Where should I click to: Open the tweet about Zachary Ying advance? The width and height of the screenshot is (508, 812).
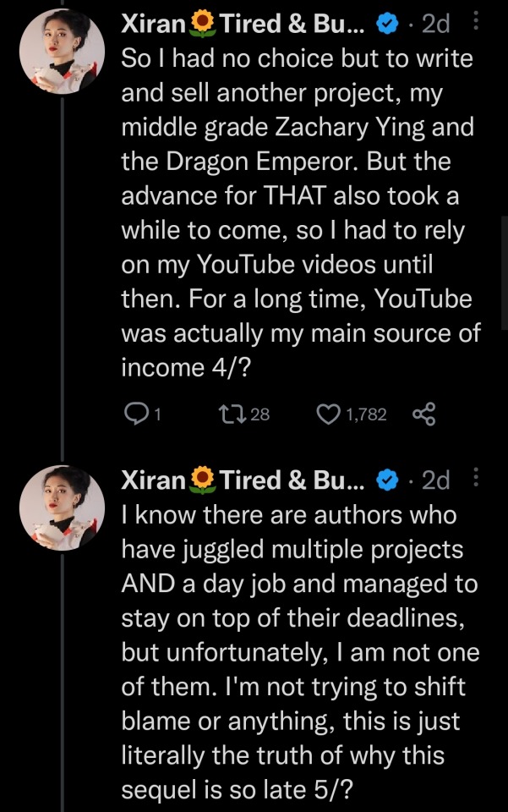point(296,211)
